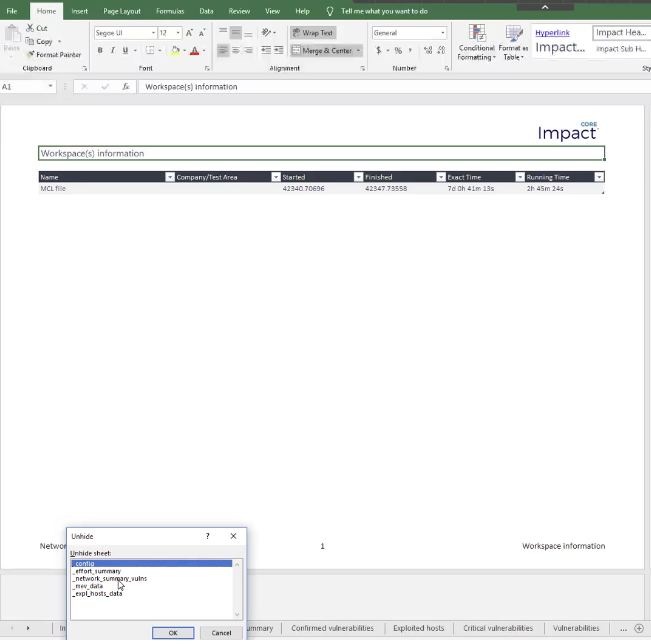
Task: Switch to the Review tab
Action: click(239, 11)
